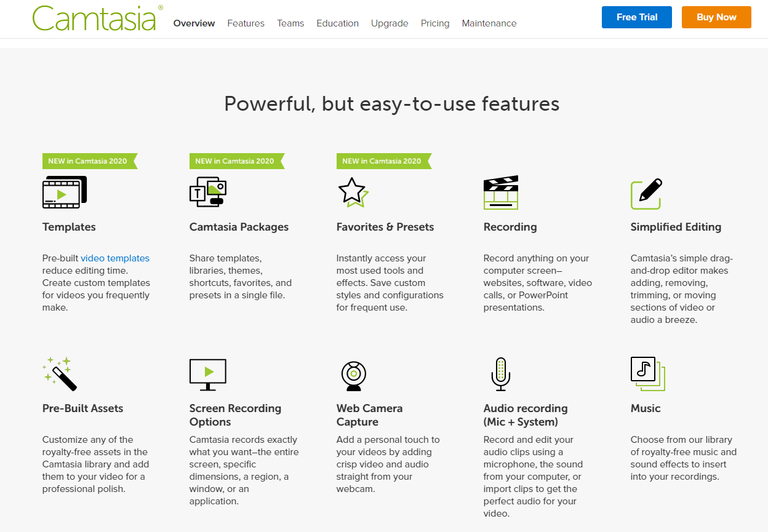Click the Screen Recording Options monitor icon
The height and width of the screenshot is (532, 768).
tap(208, 374)
